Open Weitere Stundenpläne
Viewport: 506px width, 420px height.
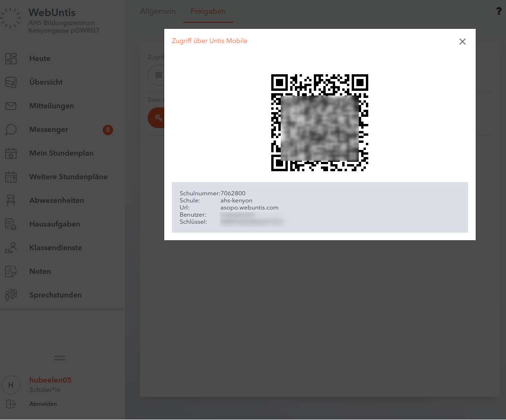69,177
